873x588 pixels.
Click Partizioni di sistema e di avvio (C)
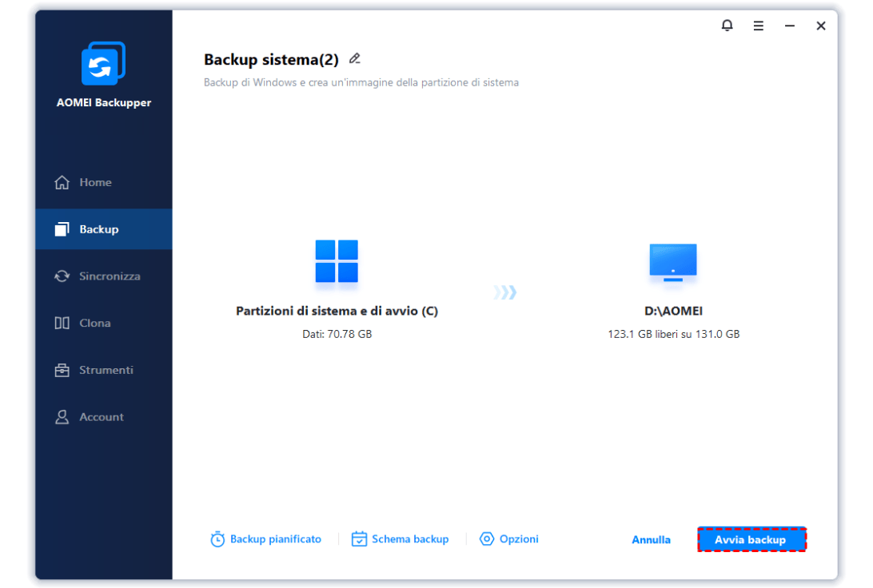(337, 311)
